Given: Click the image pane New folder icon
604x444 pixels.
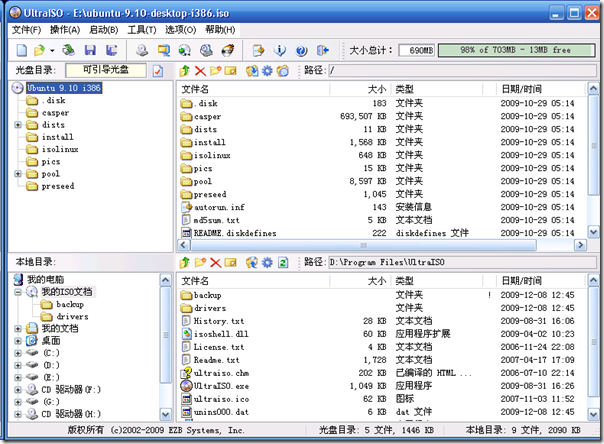Looking at the screenshot, I should 215,70.
